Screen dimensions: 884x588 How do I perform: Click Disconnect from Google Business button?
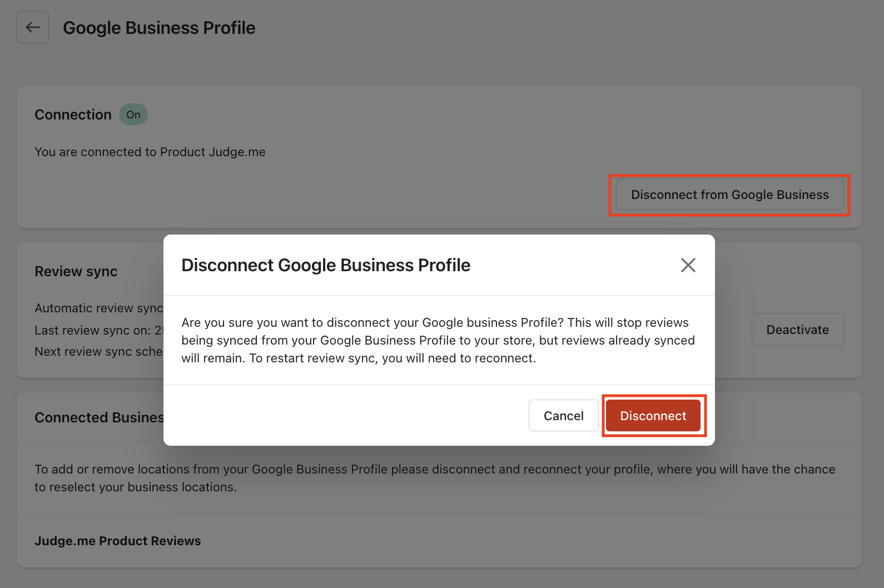729,195
